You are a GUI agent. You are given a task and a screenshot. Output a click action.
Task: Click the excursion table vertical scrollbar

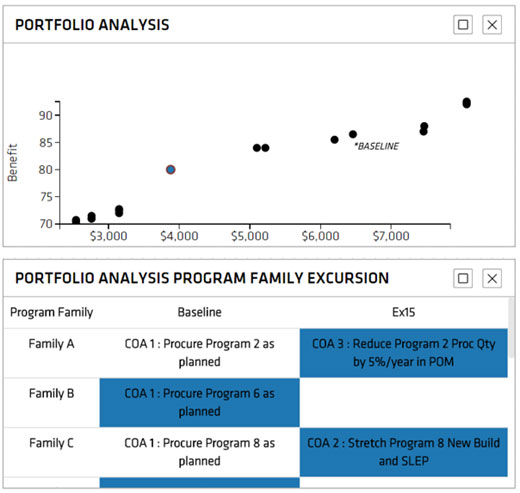(x=511, y=328)
